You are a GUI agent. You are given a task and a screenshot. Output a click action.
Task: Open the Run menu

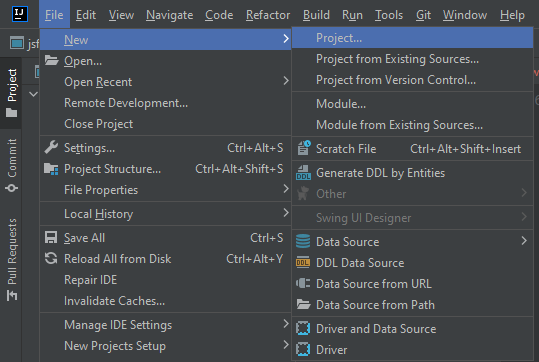352,15
